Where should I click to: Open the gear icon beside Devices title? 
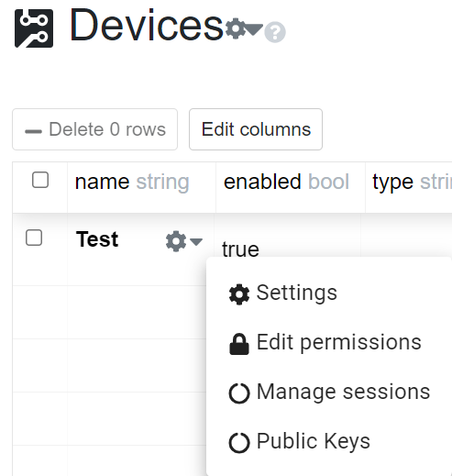(236, 28)
